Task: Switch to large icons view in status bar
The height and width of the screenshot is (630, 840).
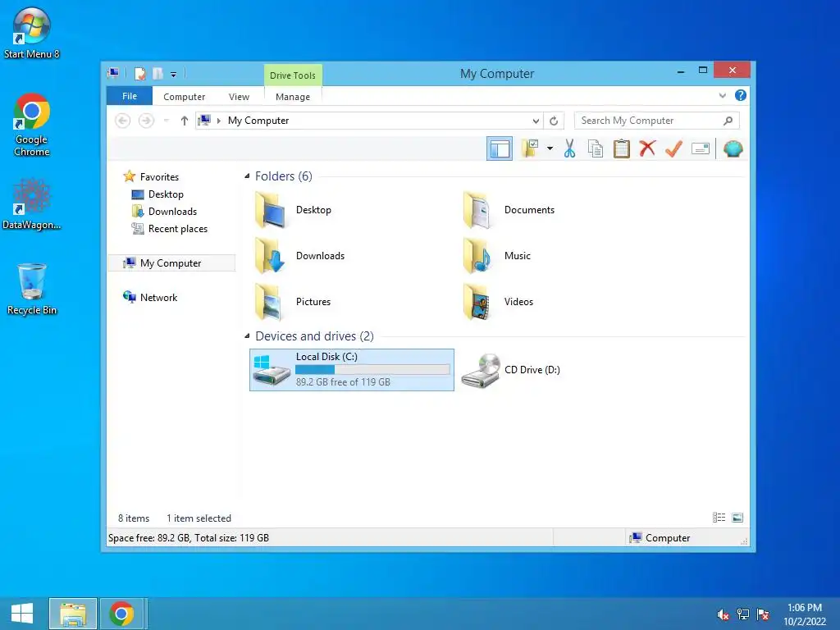Action: pyautogui.click(x=737, y=518)
